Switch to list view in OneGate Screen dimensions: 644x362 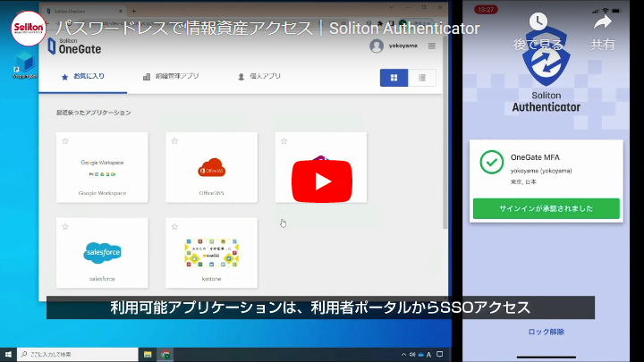tap(422, 77)
